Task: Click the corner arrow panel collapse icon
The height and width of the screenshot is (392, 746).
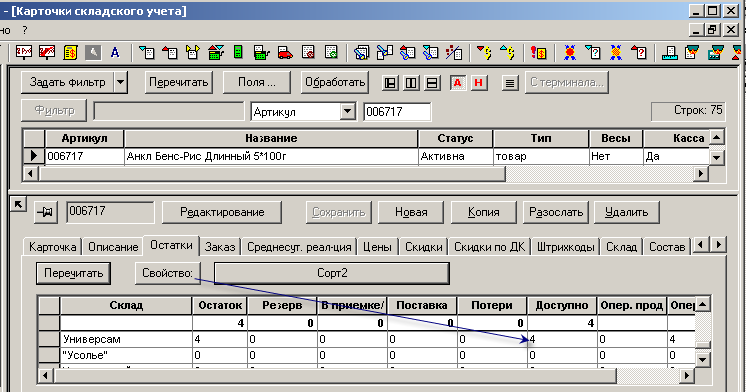Action: point(18,205)
